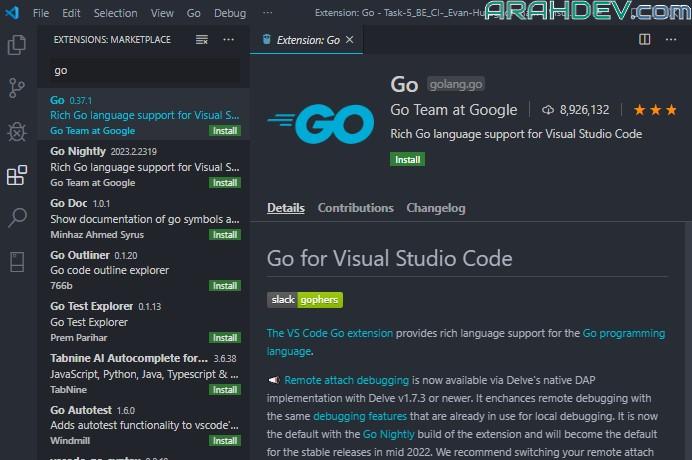Split the editor to the right

pyautogui.click(x=645, y=40)
